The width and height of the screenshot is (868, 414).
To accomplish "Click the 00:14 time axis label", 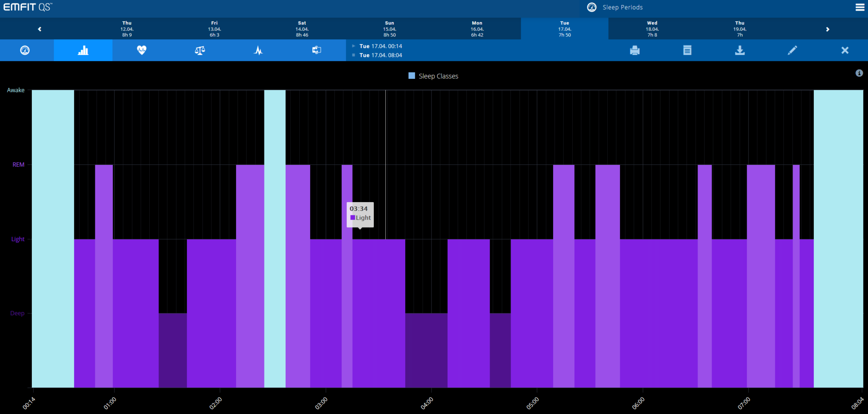I will (28, 403).
